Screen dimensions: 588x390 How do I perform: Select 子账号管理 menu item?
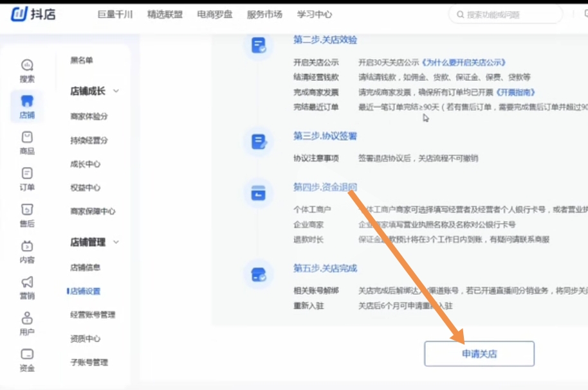point(89,362)
